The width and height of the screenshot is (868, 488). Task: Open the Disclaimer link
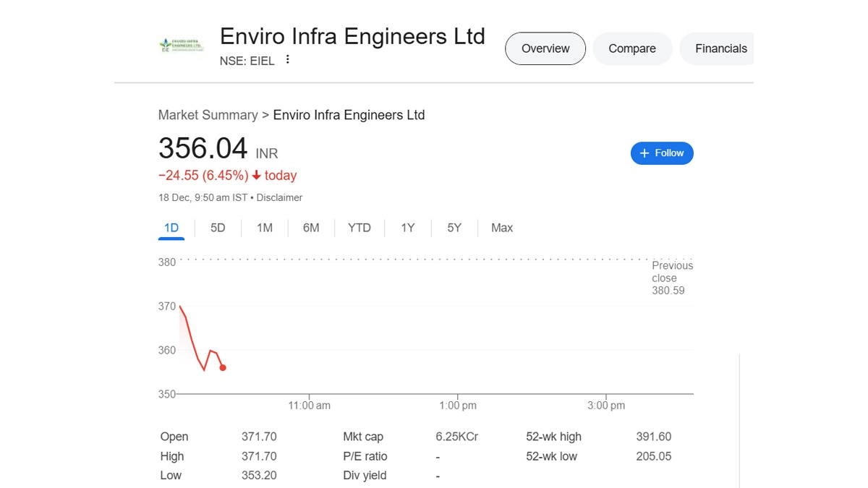click(x=279, y=197)
